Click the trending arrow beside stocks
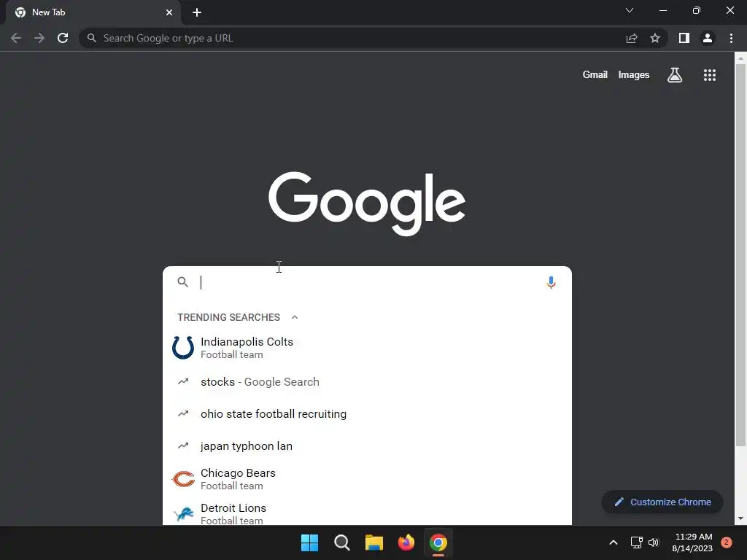 [x=183, y=381]
